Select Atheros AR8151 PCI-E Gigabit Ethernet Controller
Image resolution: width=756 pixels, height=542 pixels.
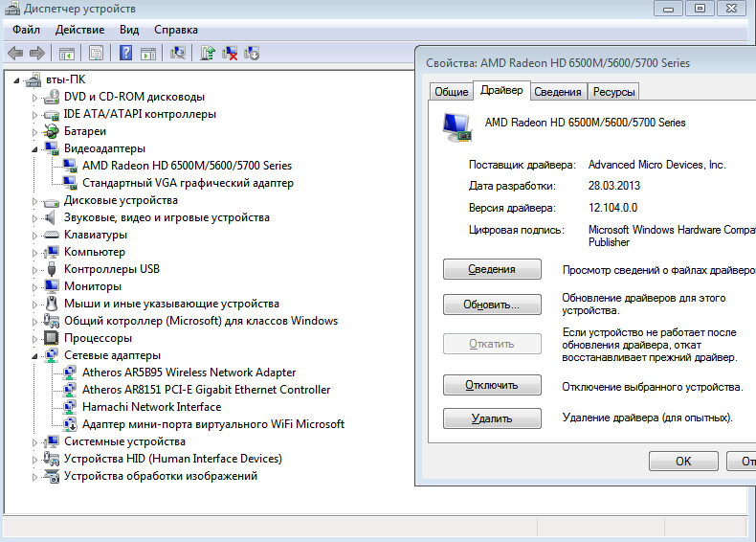tap(207, 390)
